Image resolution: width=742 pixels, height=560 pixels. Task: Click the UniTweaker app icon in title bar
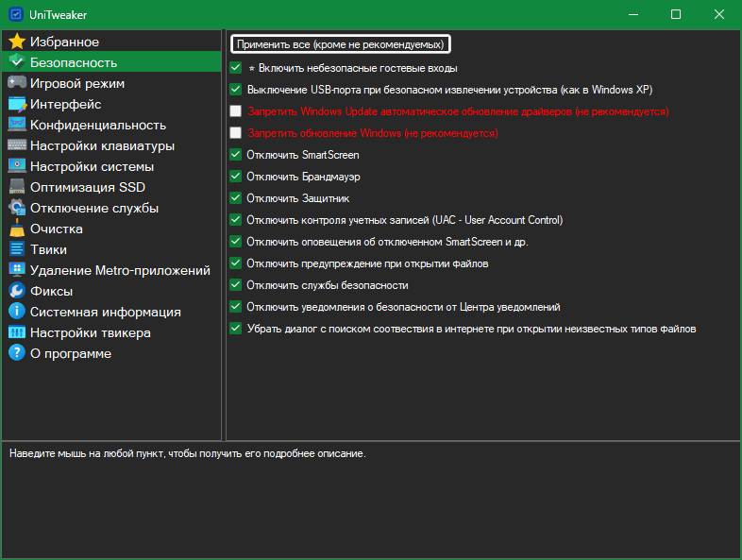coord(16,14)
